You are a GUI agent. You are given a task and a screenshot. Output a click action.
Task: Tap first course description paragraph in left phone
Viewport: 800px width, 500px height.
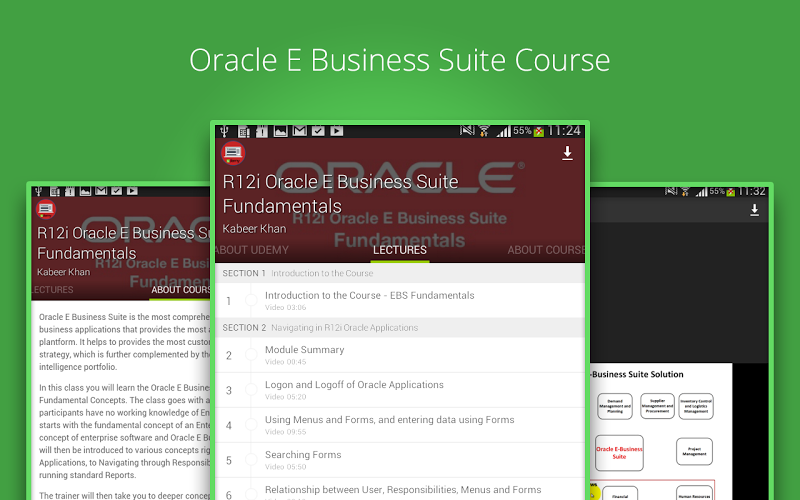[x=124, y=342]
